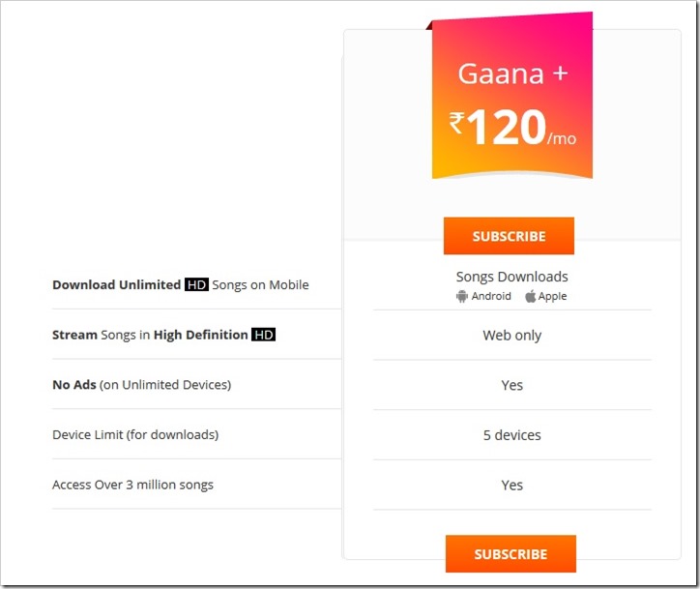Click the /mo billing period text
This screenshot has width=700, height=589.
pyautogui.click(x=561, y=138)
